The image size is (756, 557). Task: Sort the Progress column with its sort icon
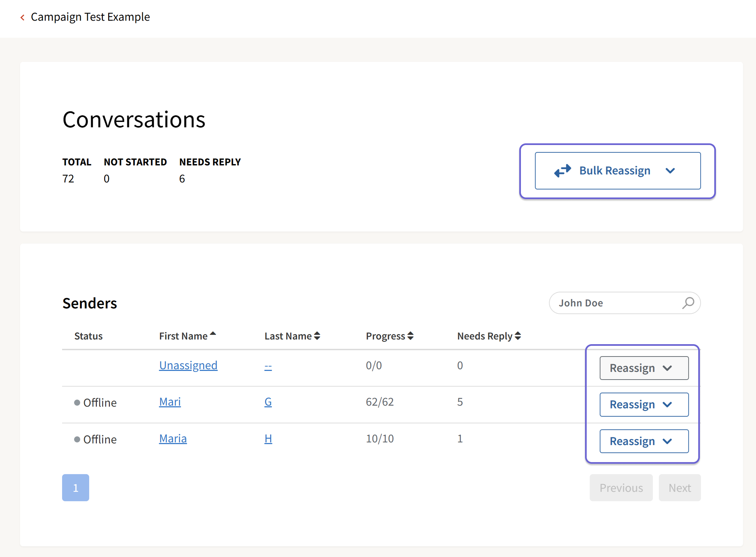click(x=410, y=335)
